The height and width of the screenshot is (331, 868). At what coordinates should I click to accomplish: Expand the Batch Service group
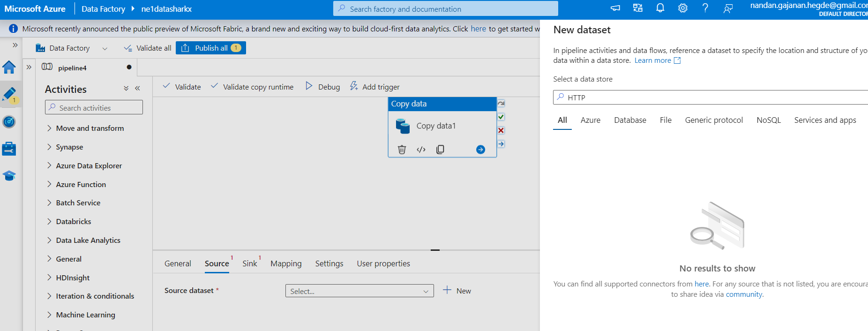pyautogui.click(x=73, y=203)
